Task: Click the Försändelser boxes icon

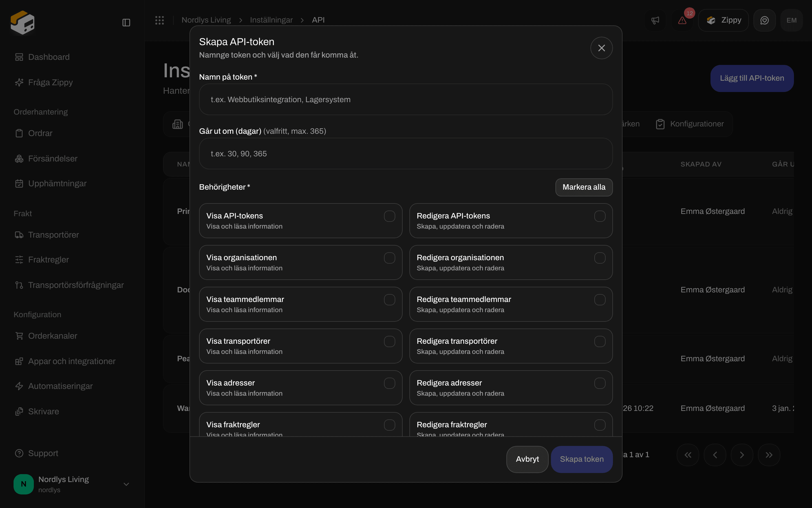Action: [x=19, y=159]
